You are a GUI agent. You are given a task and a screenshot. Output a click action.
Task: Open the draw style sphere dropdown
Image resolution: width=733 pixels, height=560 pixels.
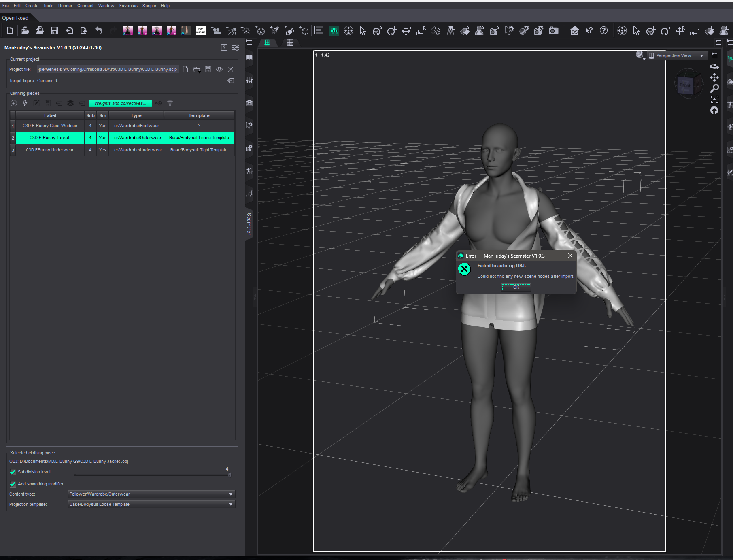pyautogui.click(x=640, y=55)
